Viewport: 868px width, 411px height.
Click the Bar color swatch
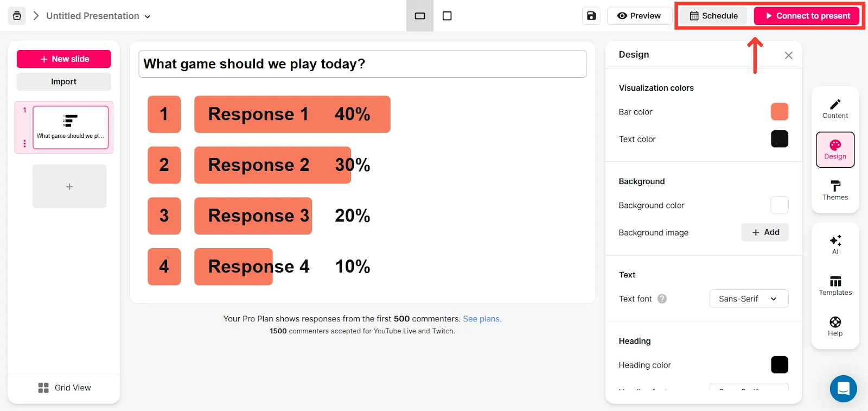click(779, 111)
